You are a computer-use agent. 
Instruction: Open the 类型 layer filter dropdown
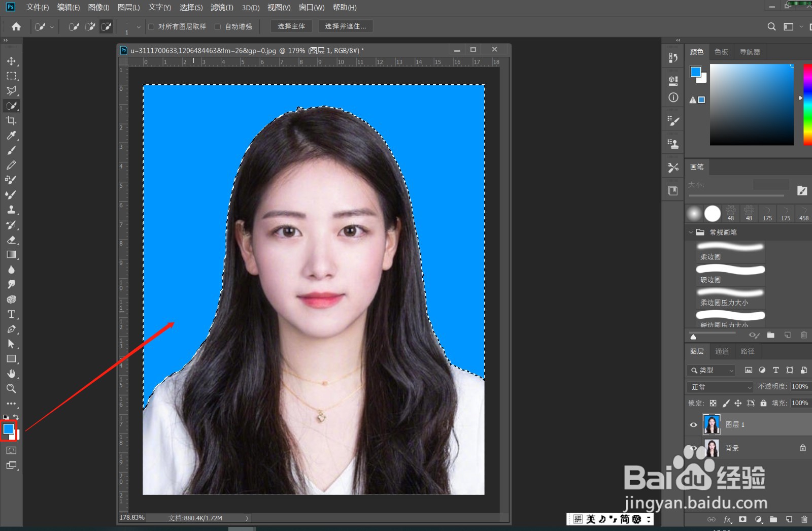click(712, 370)
